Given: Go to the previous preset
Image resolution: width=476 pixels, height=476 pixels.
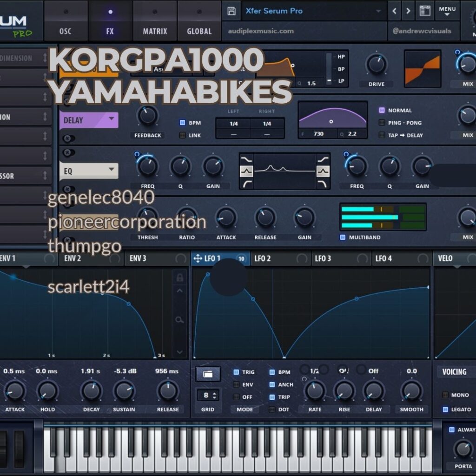Looking at the screenshot, I should pos(394,11).
